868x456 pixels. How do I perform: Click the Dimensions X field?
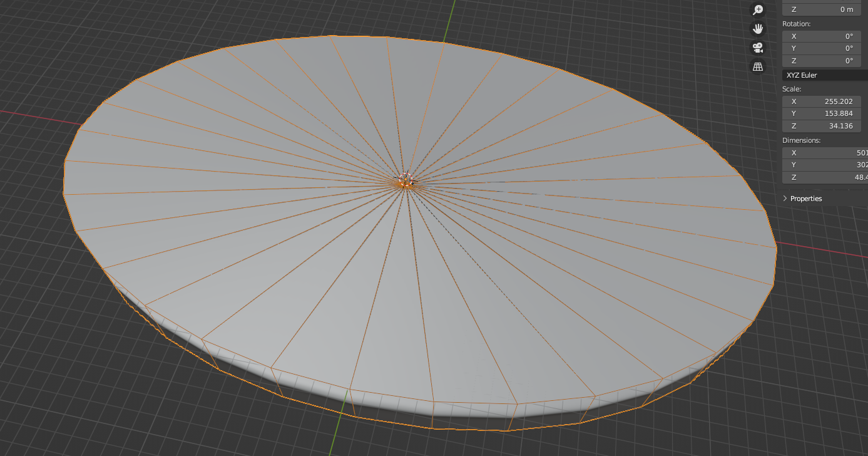pyautogui.click(x=825, y=153)
